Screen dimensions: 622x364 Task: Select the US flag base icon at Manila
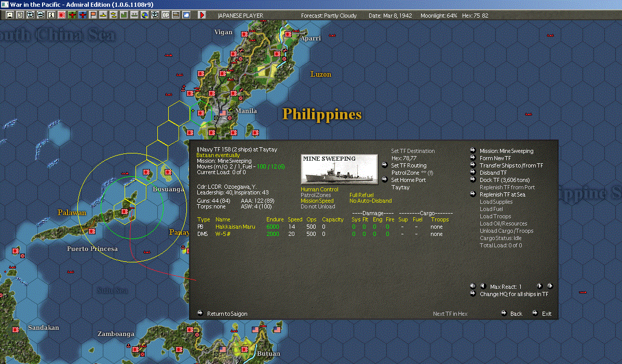point(223,113)
